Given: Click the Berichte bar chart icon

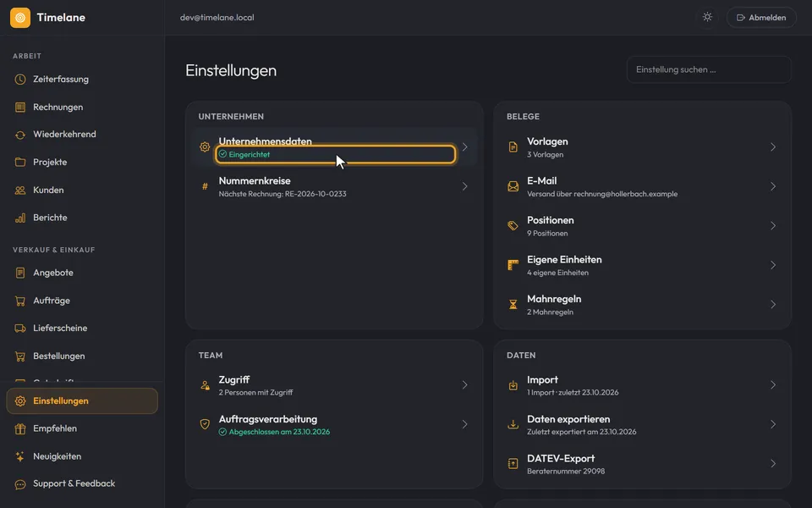Looking at the screenshot, I should pos(20,218).
